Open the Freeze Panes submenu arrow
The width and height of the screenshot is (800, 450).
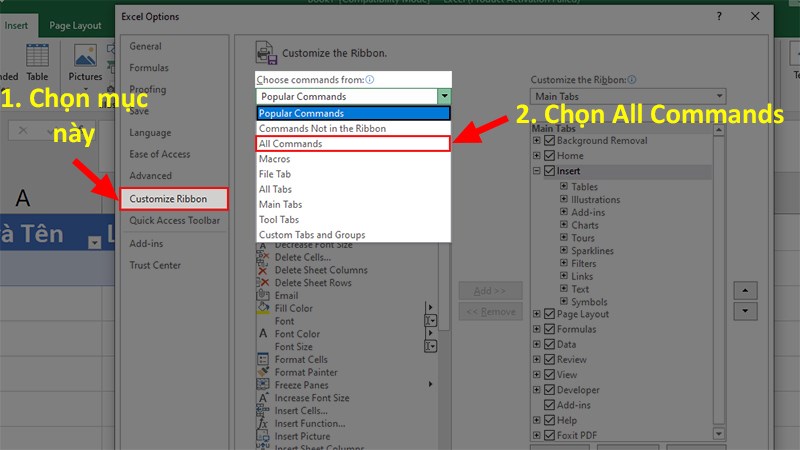(x=431, y=384)
